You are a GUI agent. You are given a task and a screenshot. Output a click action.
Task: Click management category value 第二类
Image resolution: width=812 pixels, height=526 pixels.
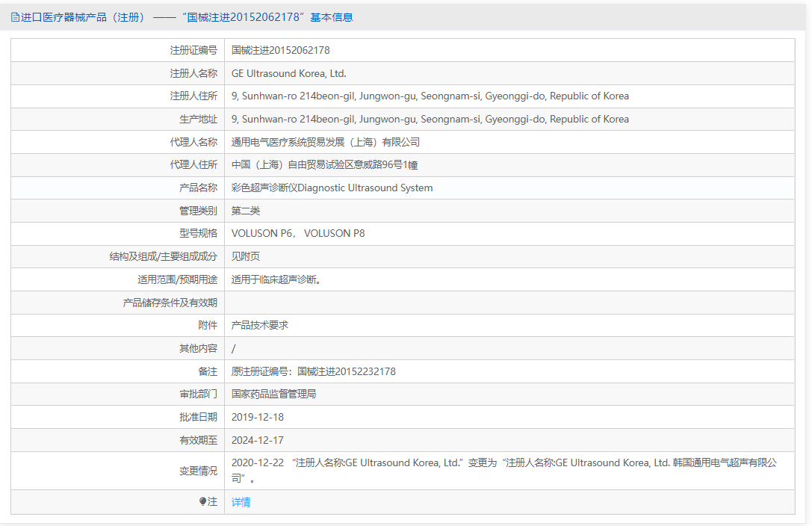point(246,211)
